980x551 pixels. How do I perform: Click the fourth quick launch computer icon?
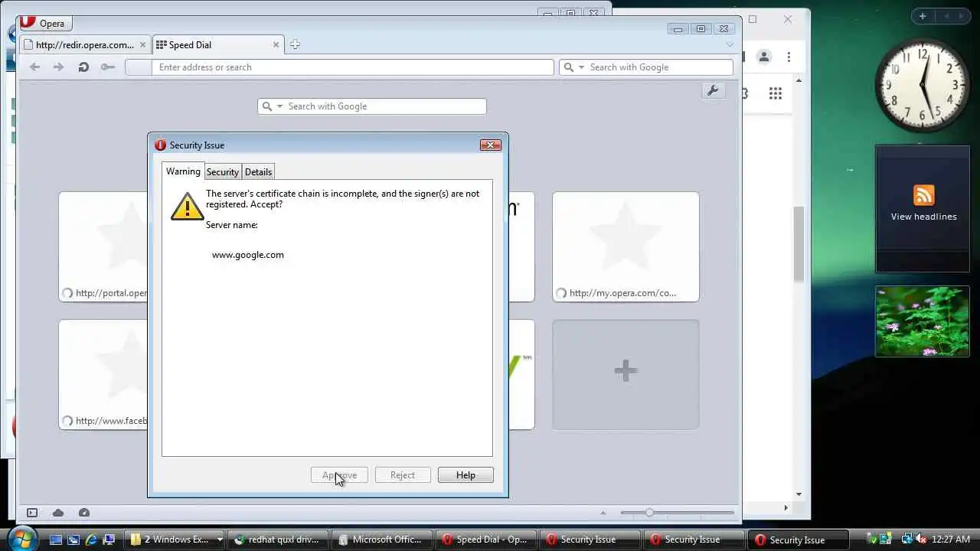(x=109, y=540)
